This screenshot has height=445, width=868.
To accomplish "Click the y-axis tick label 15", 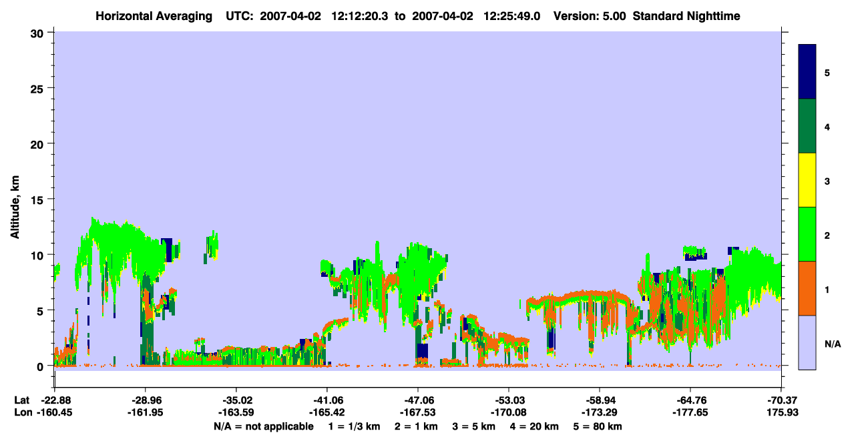I will [39, 199].
